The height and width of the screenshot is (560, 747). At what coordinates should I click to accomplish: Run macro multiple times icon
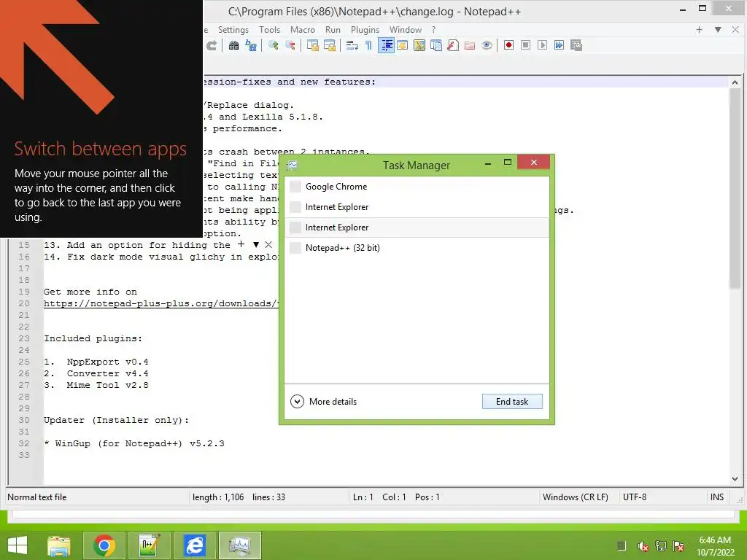(x=560, y=45)
